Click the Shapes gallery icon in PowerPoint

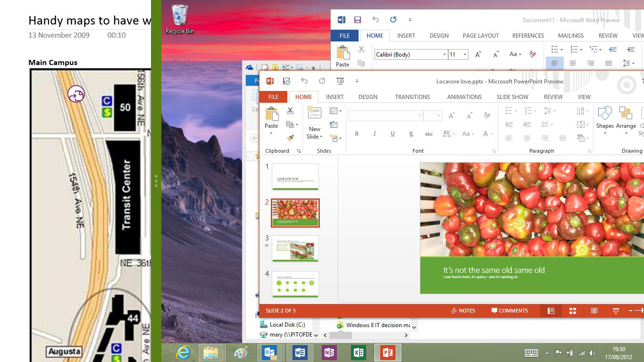pyautogui.click(x=604, y=113)
